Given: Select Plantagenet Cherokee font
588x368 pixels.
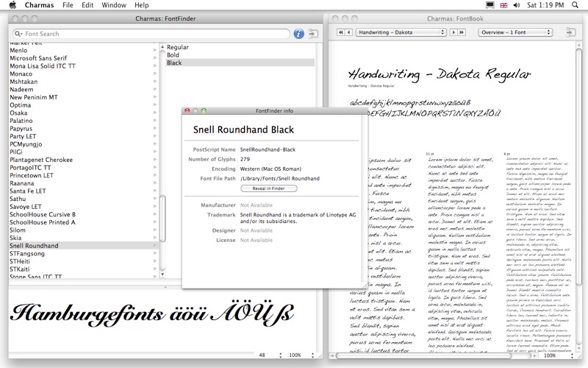Looking at the screenshot, I should [x=41, y=160].
